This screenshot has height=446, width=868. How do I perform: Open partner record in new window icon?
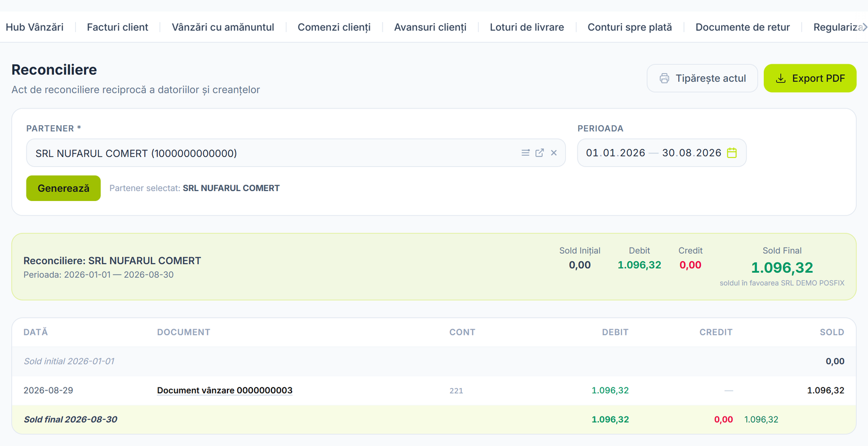click(x=539, y=153)
